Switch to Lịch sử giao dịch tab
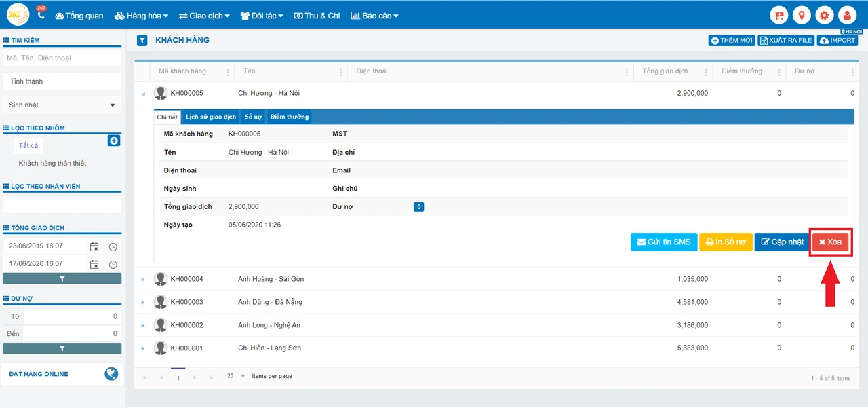This screenshot has height=408, width=868. tap(211, 117)
